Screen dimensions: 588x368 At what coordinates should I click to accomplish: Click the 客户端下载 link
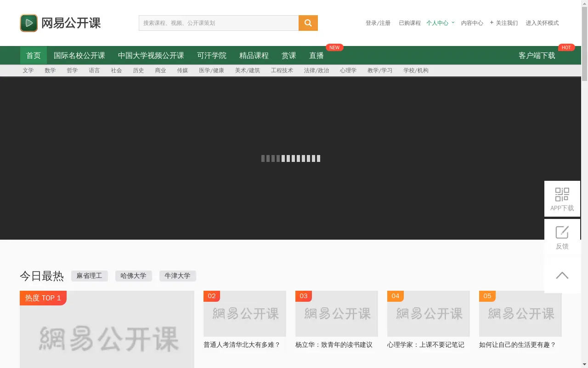pyautogui.click(x=537, y=55)
